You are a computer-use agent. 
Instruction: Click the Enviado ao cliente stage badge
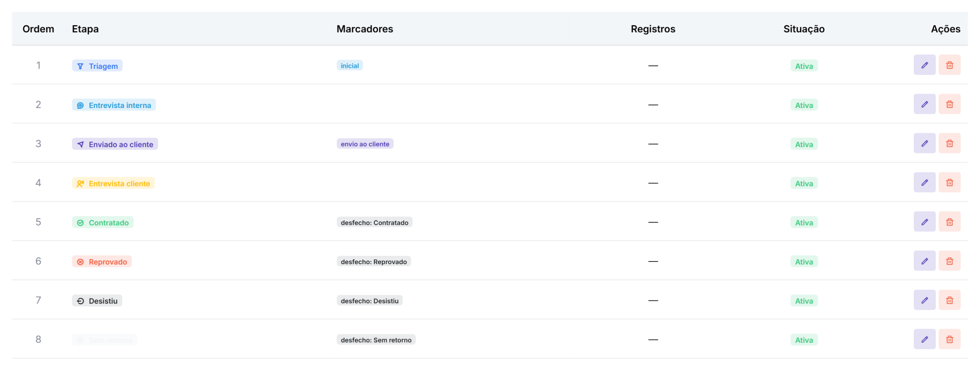tap(115, 144)
